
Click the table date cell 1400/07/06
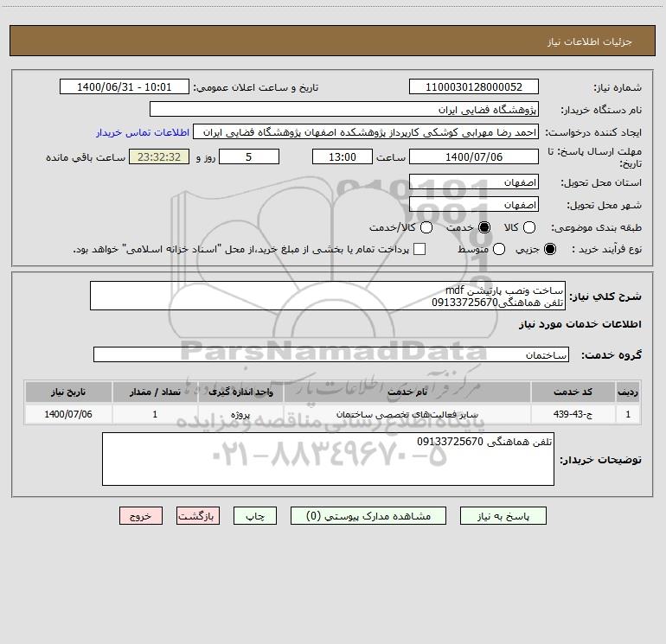click(x=68, y=414)
